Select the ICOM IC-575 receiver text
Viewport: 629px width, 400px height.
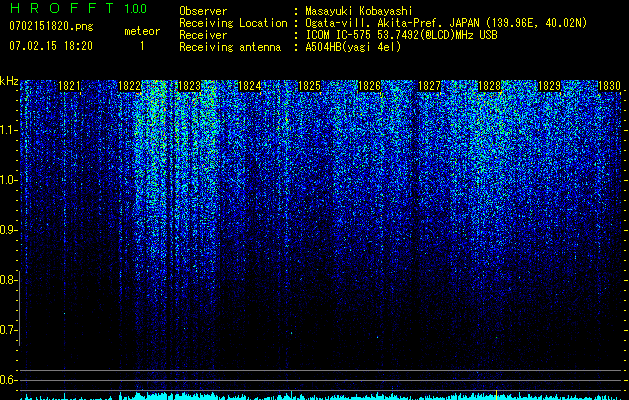(x=401, y=35)
